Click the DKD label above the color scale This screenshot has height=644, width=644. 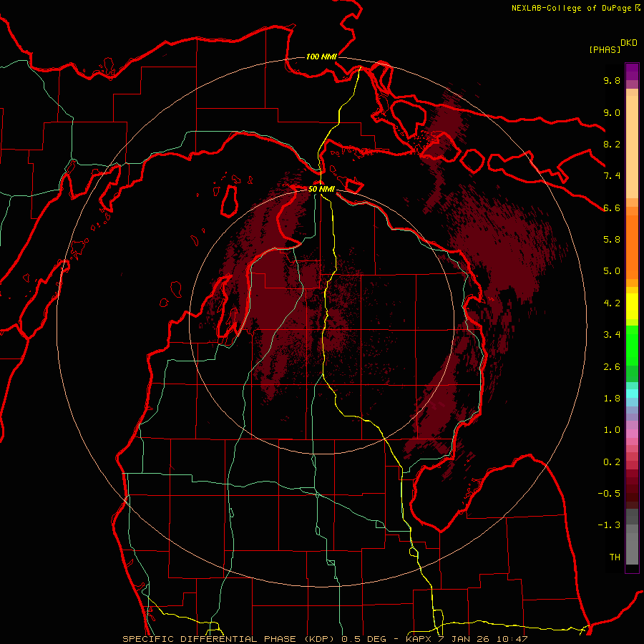click(629, 43)
